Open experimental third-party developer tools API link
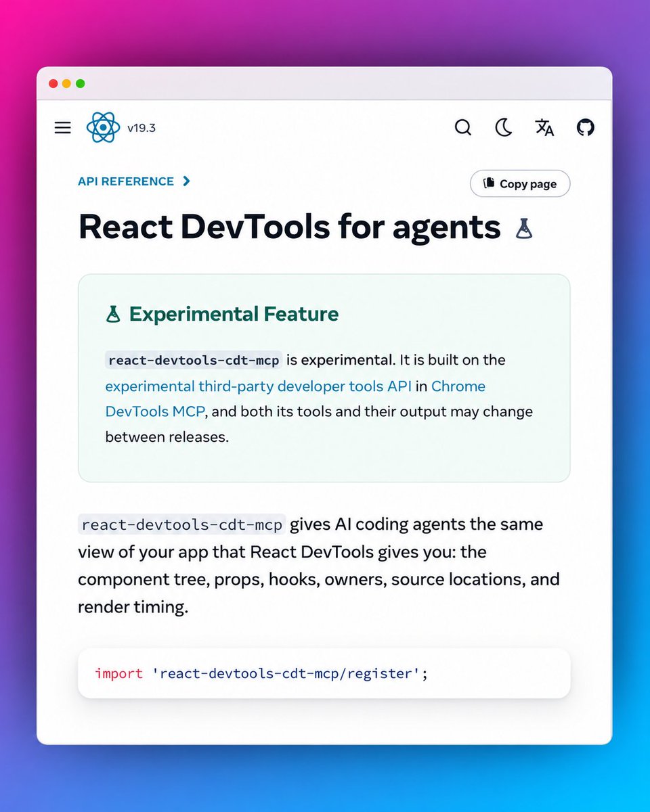The height and width of the screenshot is (812, 650). [x=257, y=386]
